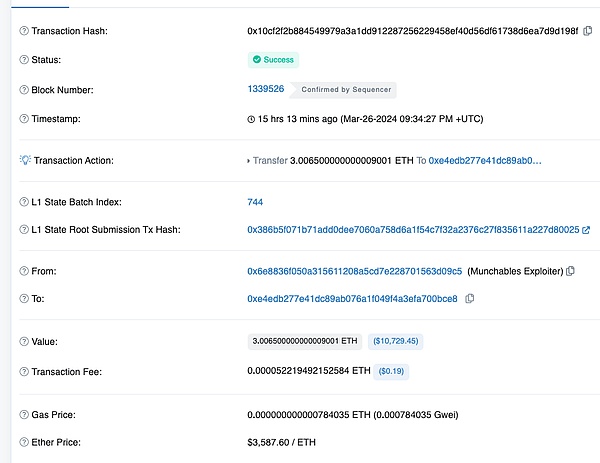
Task: Open the Munchables Exploiter sender address
Action: pos(354,271)
